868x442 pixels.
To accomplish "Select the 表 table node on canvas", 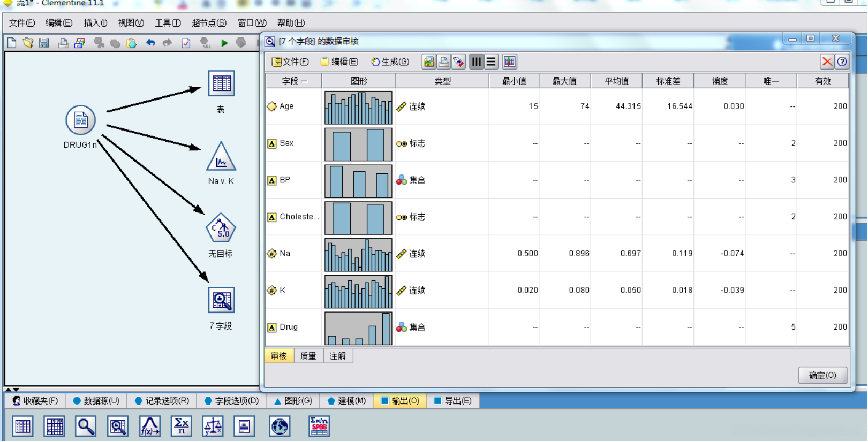I will click(221, 83).
